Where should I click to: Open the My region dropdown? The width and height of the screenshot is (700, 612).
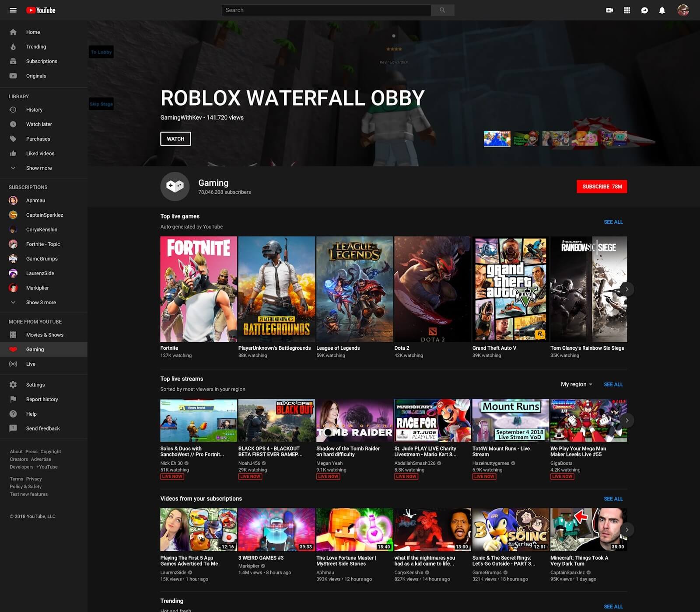[576, 384]
